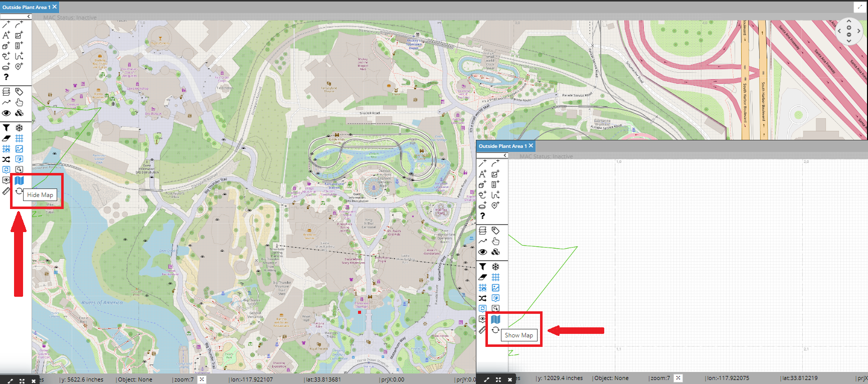The height and width of the screenshot is (384, 868).
Task: Open help question mark in right window toolbar
Action: 482,216
